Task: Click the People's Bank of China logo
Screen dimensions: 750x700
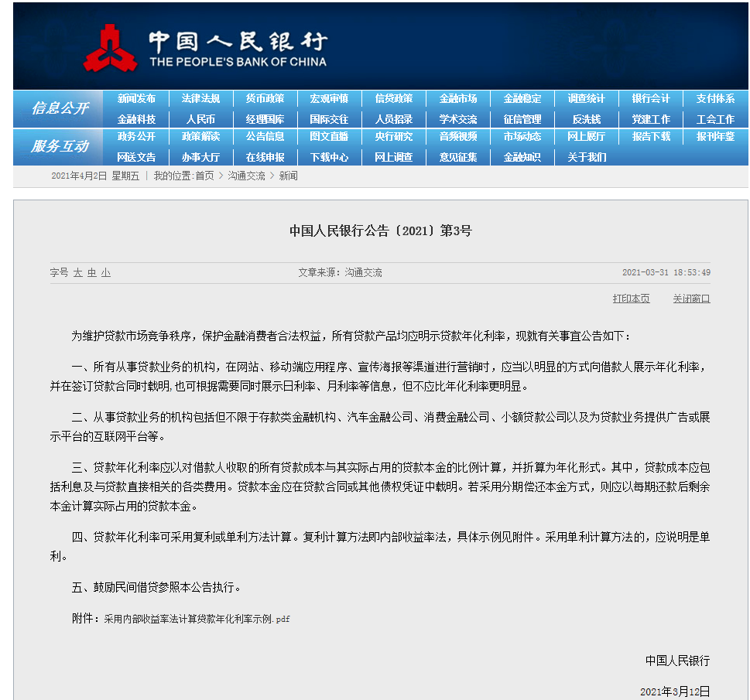Action: click(x=206, y=48)
